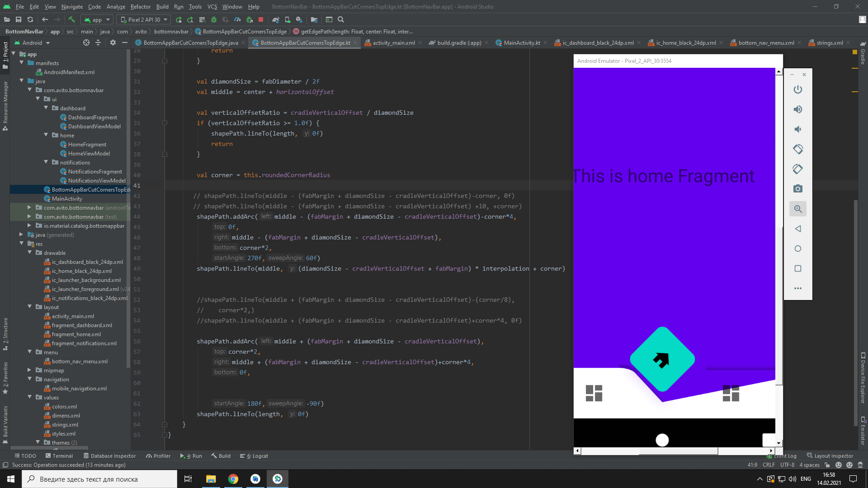Open emulator extended controls three dots
This screenshot has height=488, width=868.
point(798,288)
